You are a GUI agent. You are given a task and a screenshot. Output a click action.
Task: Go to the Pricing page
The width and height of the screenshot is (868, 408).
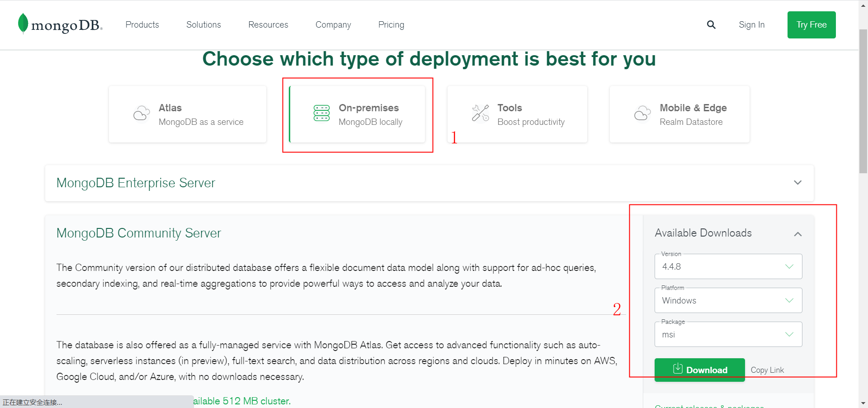point(391,25)
